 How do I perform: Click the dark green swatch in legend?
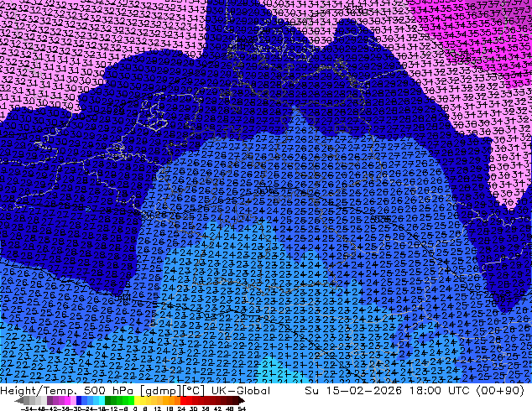[x=108, y=400]
